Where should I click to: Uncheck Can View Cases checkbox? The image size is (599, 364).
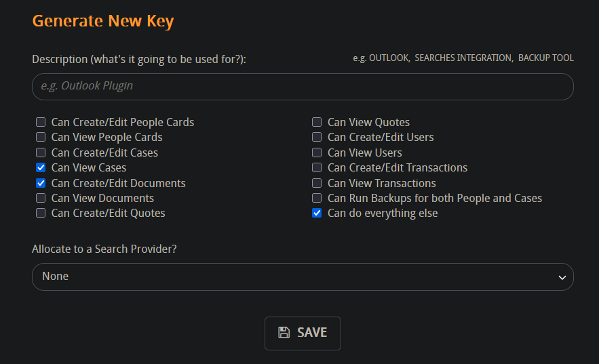(41, 167)
